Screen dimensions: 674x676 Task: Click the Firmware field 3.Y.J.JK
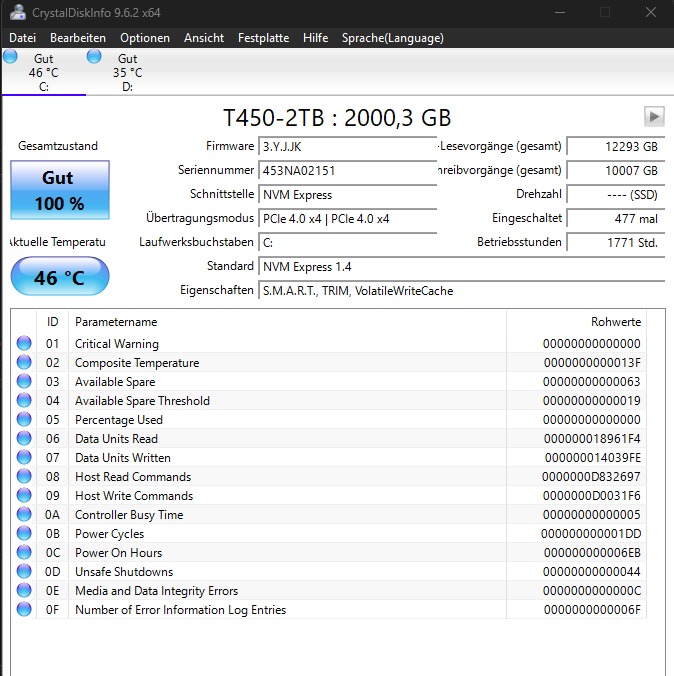coord(348,147)
